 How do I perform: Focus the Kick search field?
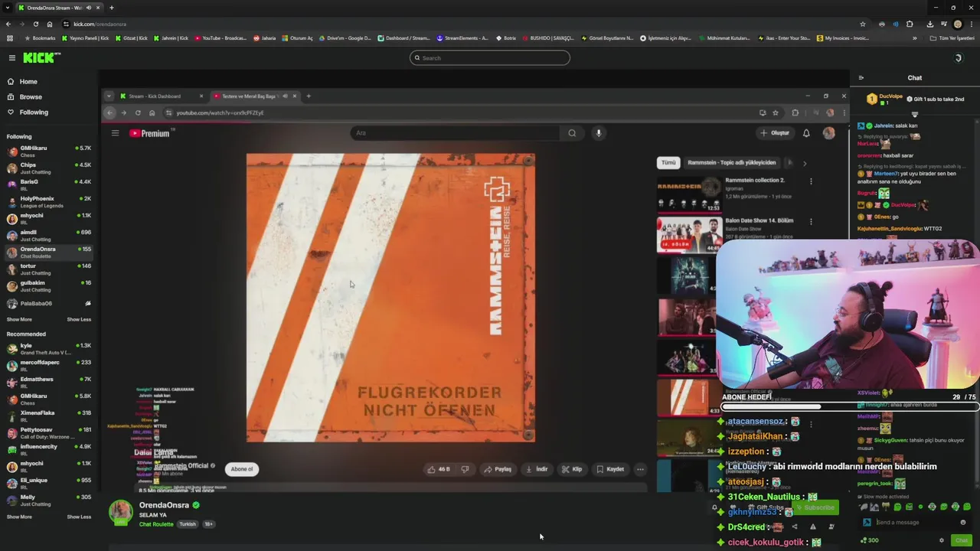(490, 58)
